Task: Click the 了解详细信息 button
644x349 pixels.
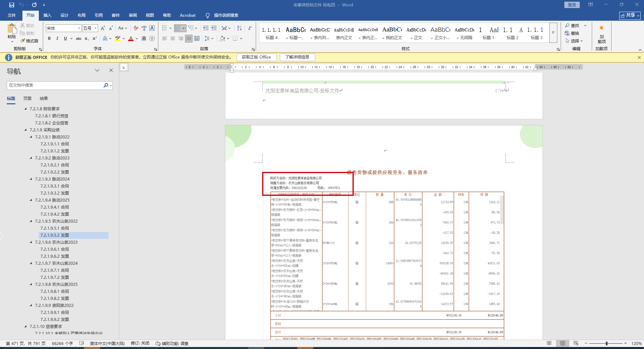Action: pyautogui.click(x=297, y=57)
